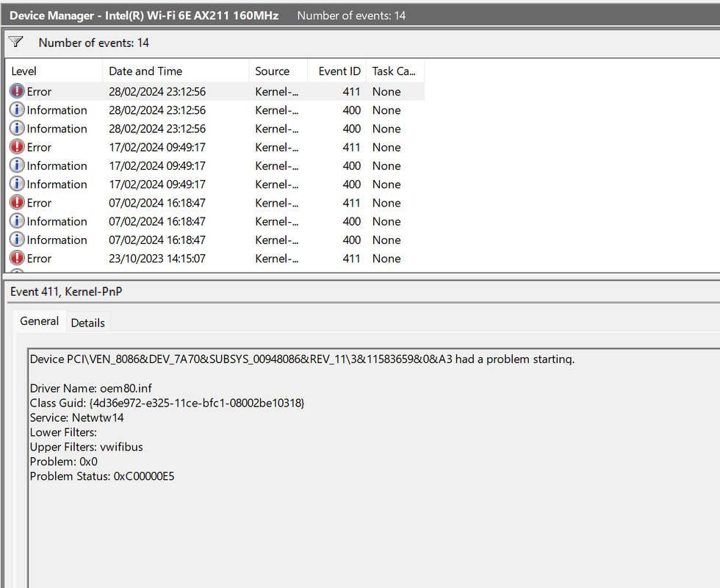Click error icon for 23/10/2023 14:15:07 event

pyautogui.click(x=17, y=258)
